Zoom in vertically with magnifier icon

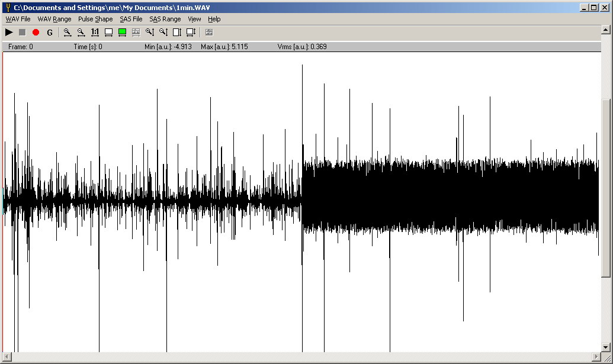(149, 33)
